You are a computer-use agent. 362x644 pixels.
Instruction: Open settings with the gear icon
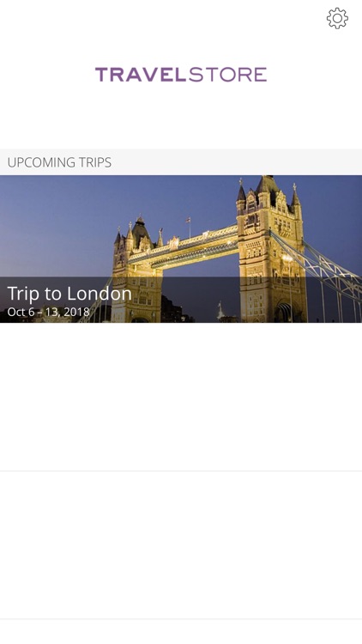(337, 19)
